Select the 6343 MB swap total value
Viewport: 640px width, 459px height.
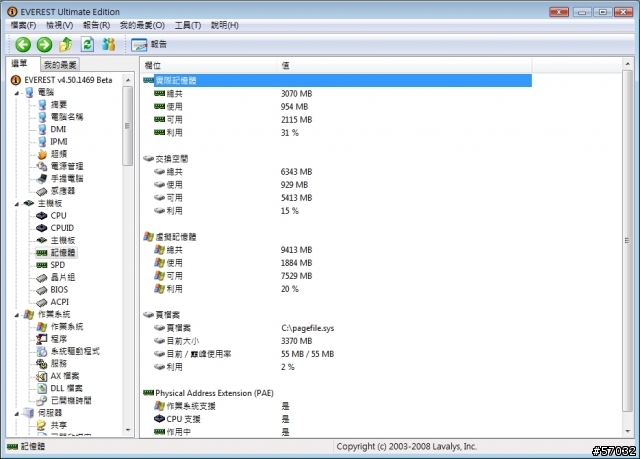(x=296, y=172)
